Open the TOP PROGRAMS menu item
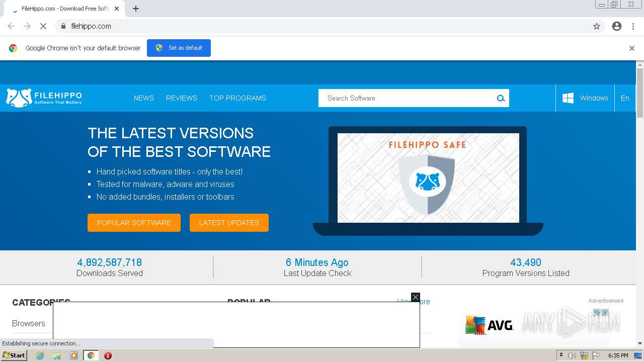Image resolution: width=644 pixels, height=362 pixels. pyautogui.click(x=238, y=98)
